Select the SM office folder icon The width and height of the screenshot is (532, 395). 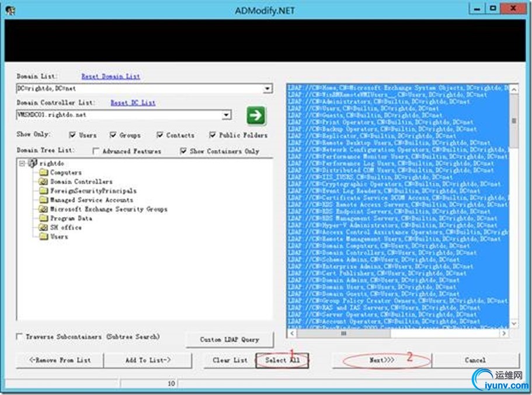point(43,228)
